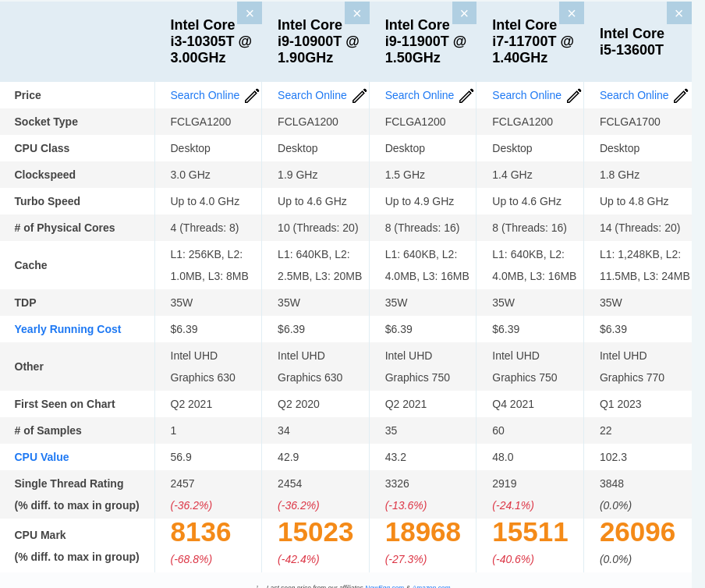This screenshot has width=705, height=588.
Task: Remove the Intel Core i3-10305T column
Action: (250, 13)
